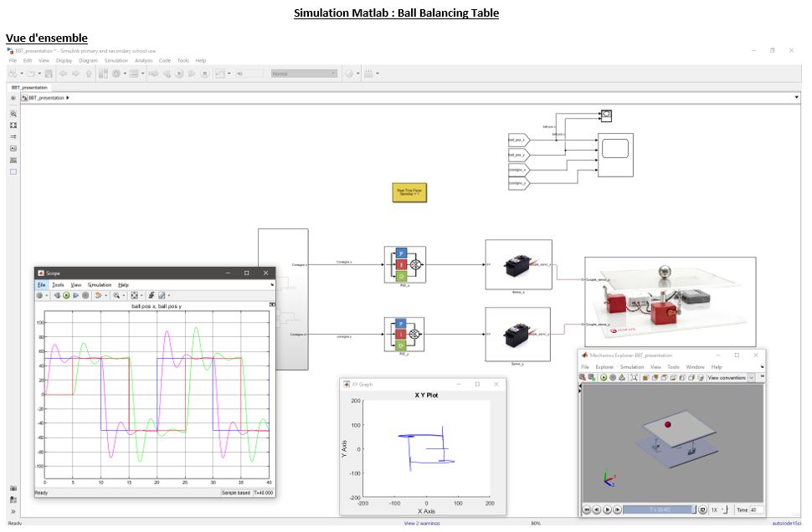Click the Zoom magnifier icon in Scope toolbar
The width and height of the screenshot is (812, 532).
coord(116,295)
